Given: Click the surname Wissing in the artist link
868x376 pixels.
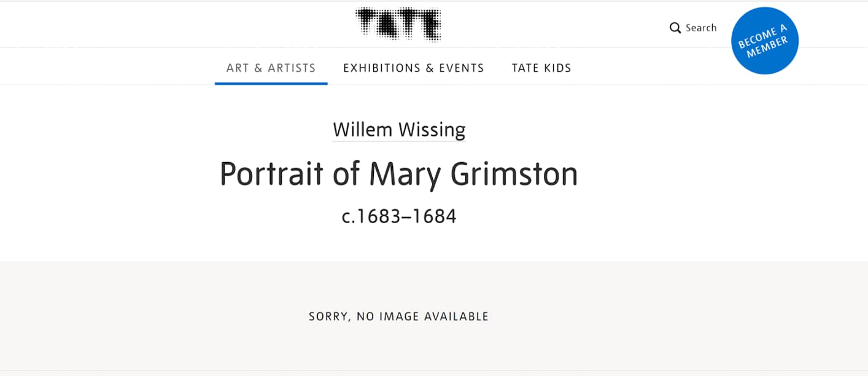Looking at the screenshot, I should [x=432, y=130].
